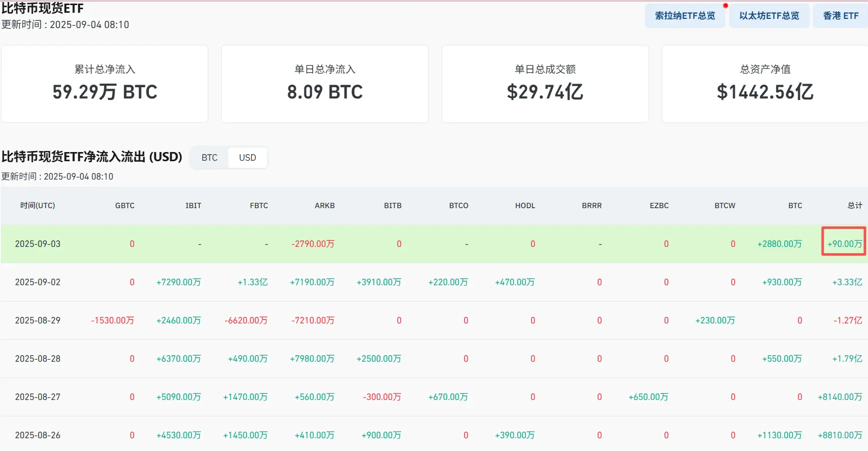Viewport: 868px width, 451px height.
Task: Click the +2500.00万 BITB value
Action: point(379,359)
